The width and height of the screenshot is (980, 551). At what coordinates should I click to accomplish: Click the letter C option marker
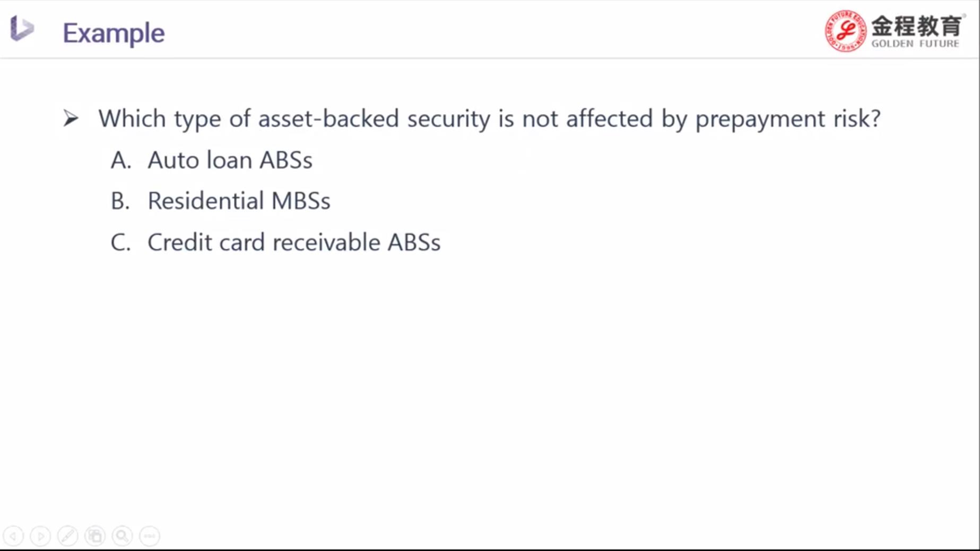[x=120, y=242]
